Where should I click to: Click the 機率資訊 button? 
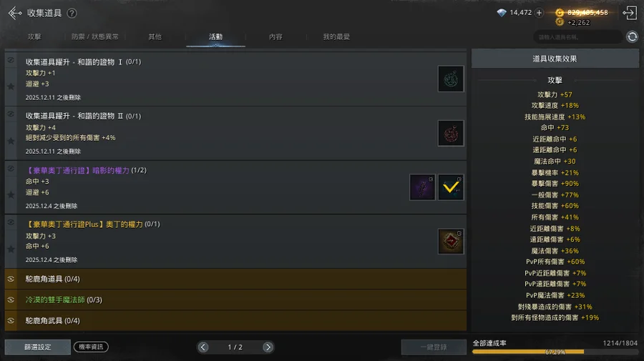pos(91,347)
